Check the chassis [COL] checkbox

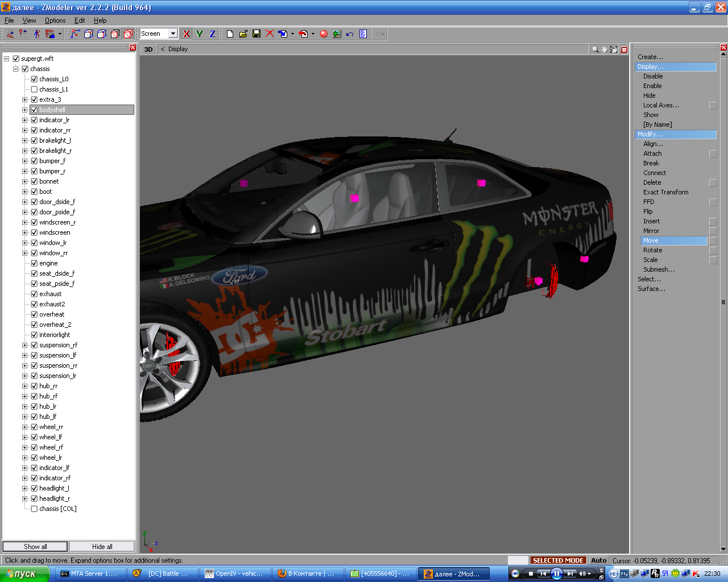(34, 509)
